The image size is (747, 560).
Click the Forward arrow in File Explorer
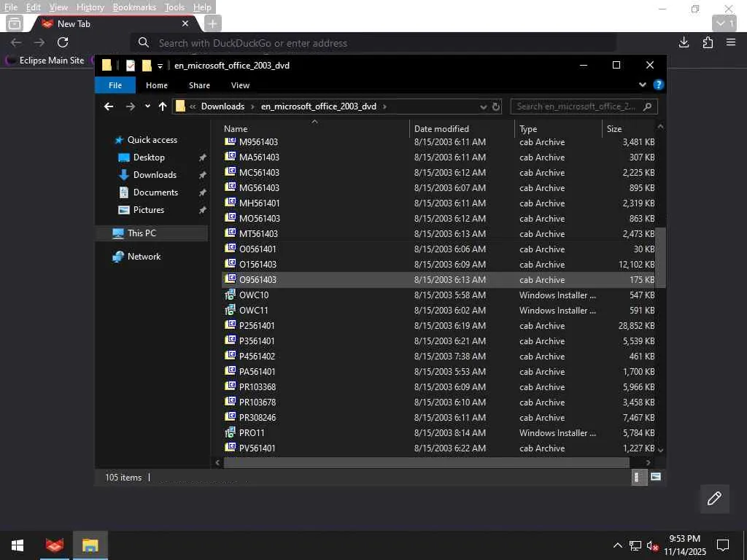pos(130,106)
